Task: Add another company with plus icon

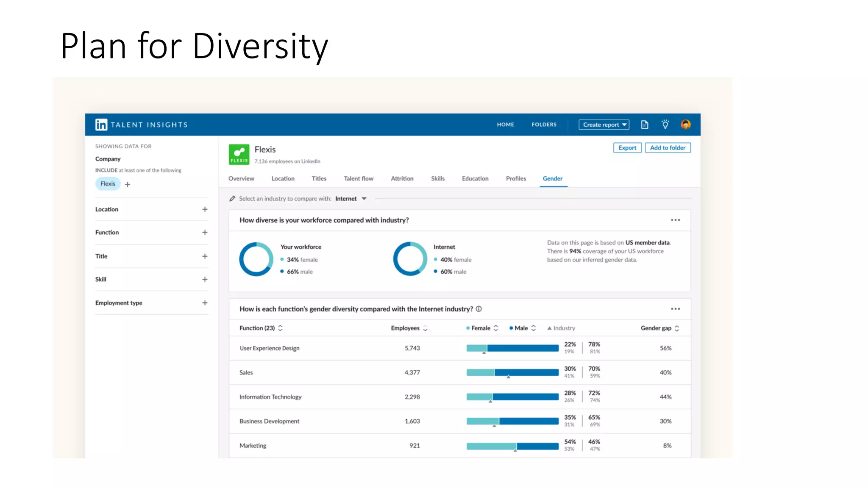Action: pos(128,184)
